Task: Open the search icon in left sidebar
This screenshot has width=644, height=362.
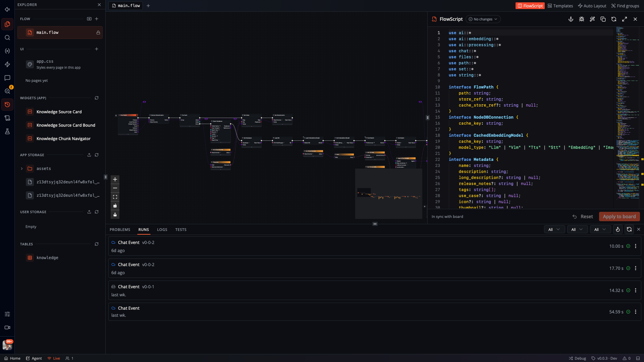Action: 7,38
